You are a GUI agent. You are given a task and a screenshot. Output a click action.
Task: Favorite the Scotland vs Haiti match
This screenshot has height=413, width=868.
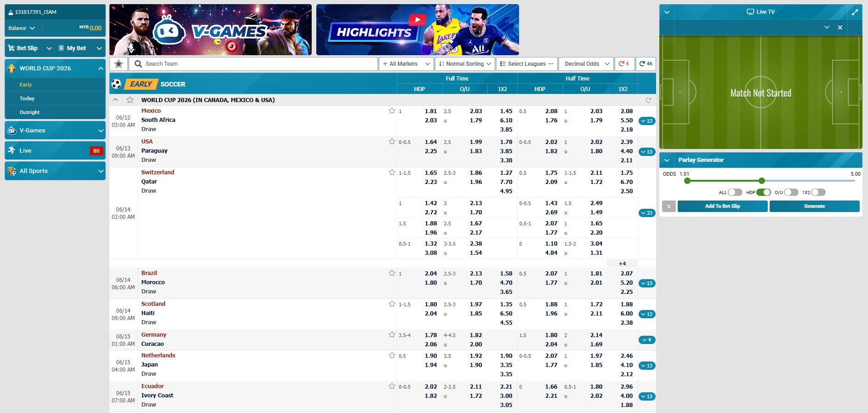[x=392, y=304]
